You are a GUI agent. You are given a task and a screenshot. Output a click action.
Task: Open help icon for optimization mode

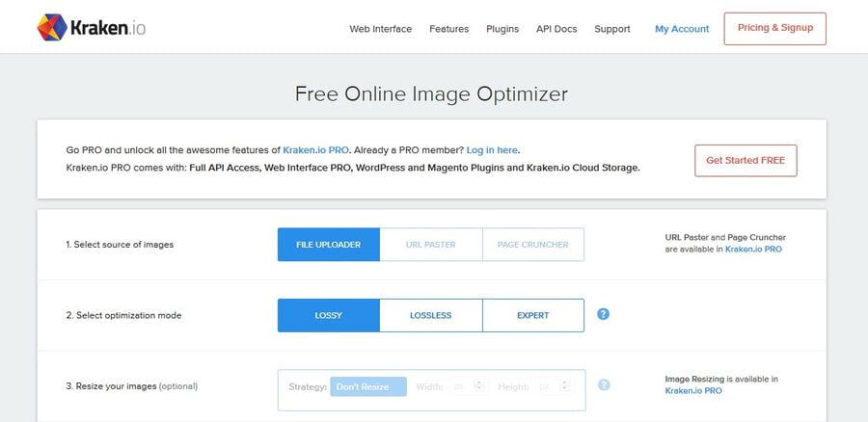click(603, 314)
